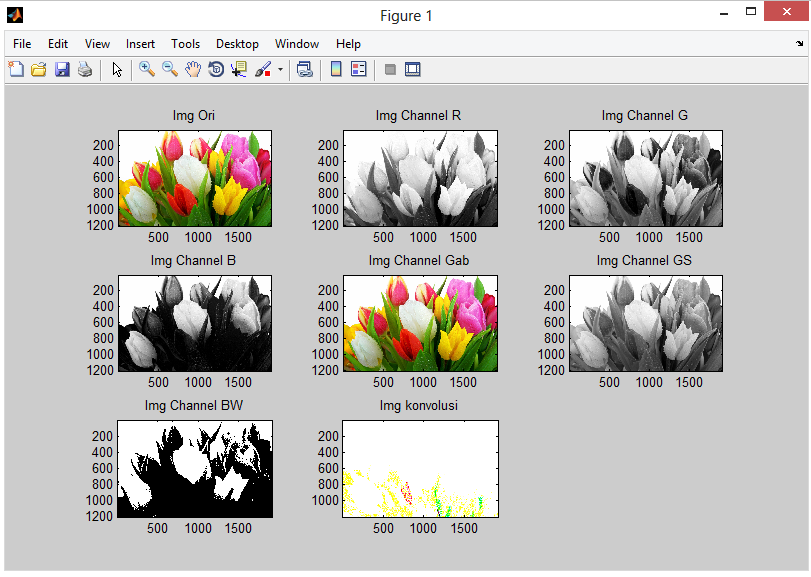Click the Img Channel Gab color image
Viewport: 811px width, 577px height.
tap(420, 323)
